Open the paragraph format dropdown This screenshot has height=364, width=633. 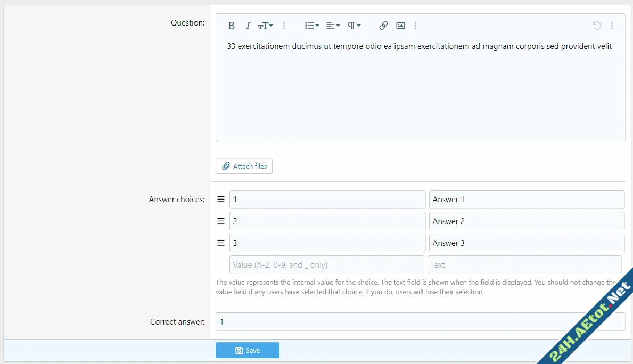(x=354, y=25)
